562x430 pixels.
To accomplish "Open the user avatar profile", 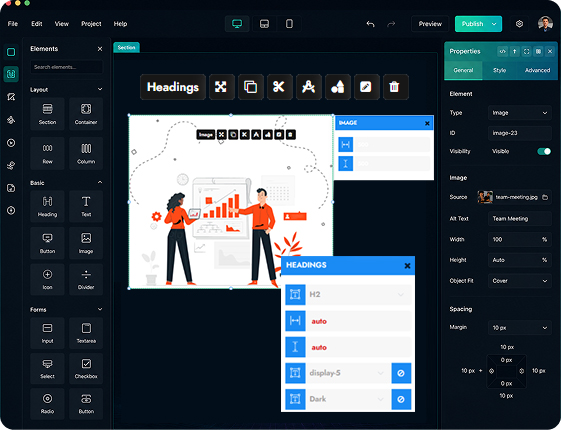I will [x=545, y=24].
